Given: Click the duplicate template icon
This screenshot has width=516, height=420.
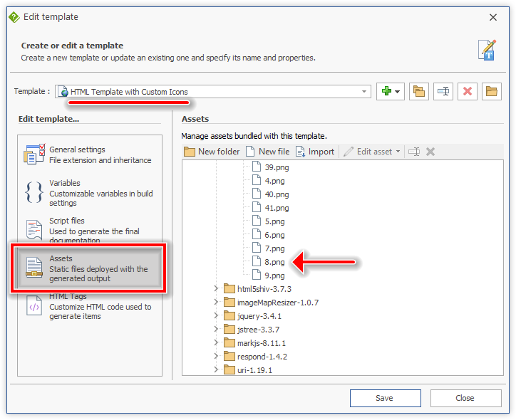Looking at the screenshot, I should tap(418, 91).
